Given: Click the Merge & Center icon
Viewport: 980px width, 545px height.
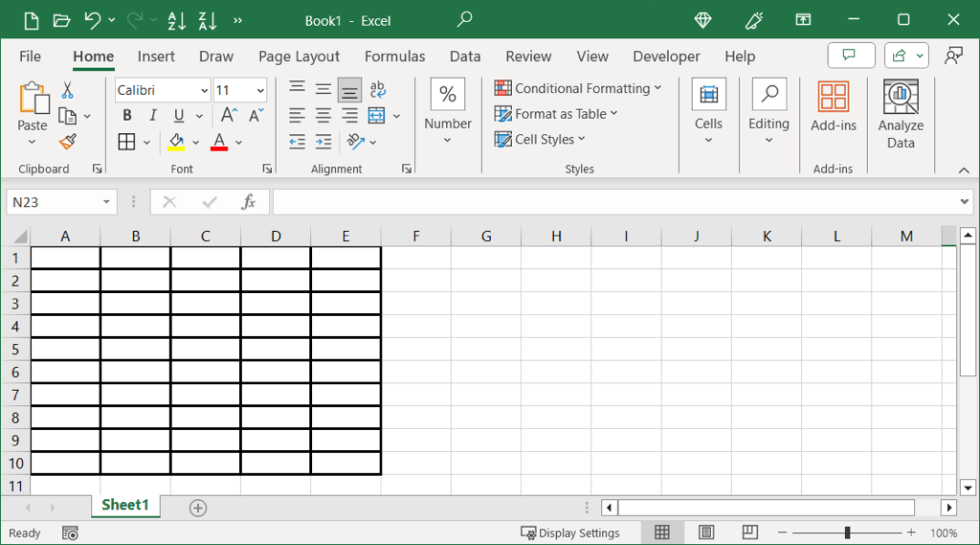Looking at the screenshot, I should click(377, 116).
